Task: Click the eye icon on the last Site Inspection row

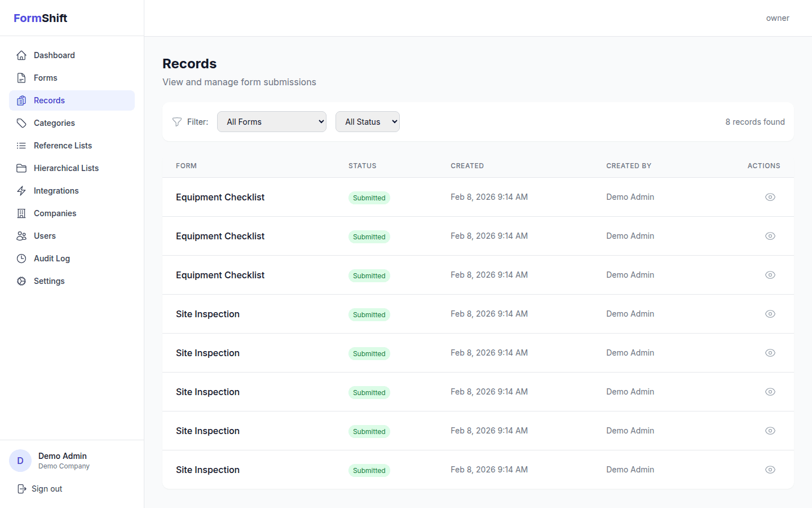Action: [770, 469]
